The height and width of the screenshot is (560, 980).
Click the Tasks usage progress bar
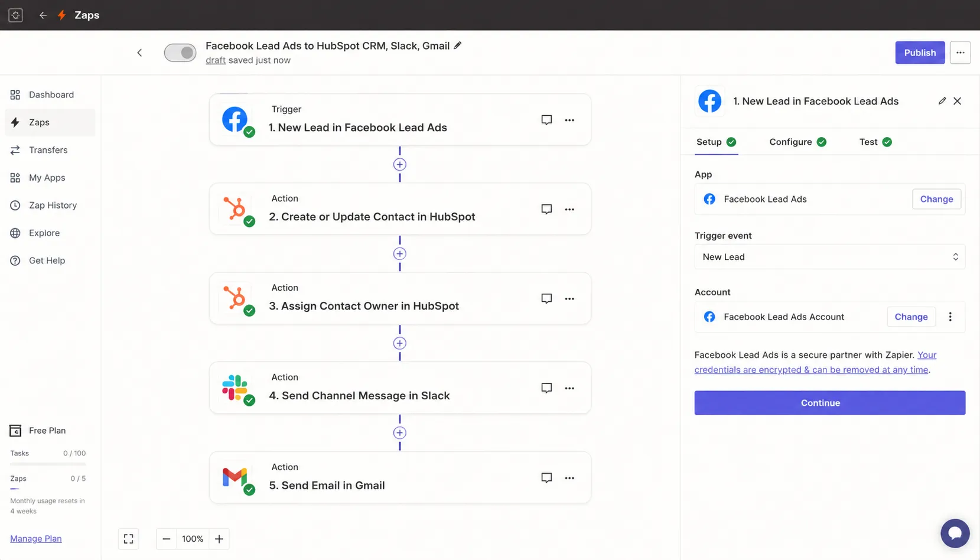48,464
